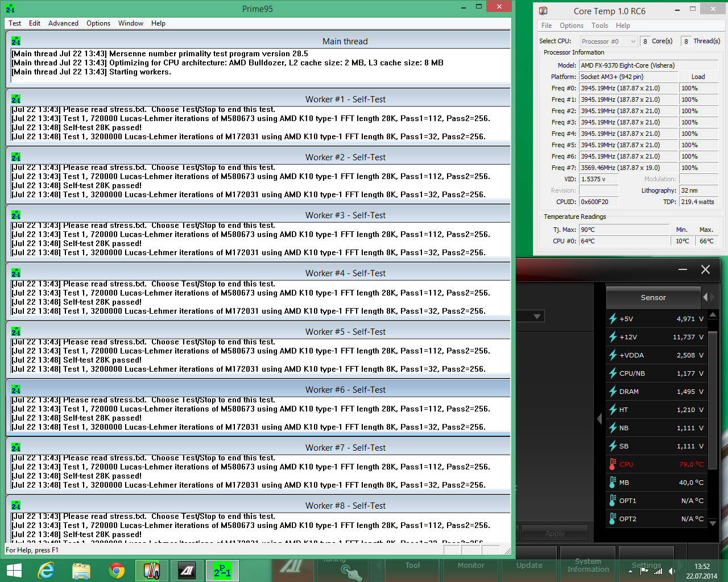Click the +12V voltage bolt icon
Image resolution: width=728 pixels, height=582 pixels.
coord(613,337)
